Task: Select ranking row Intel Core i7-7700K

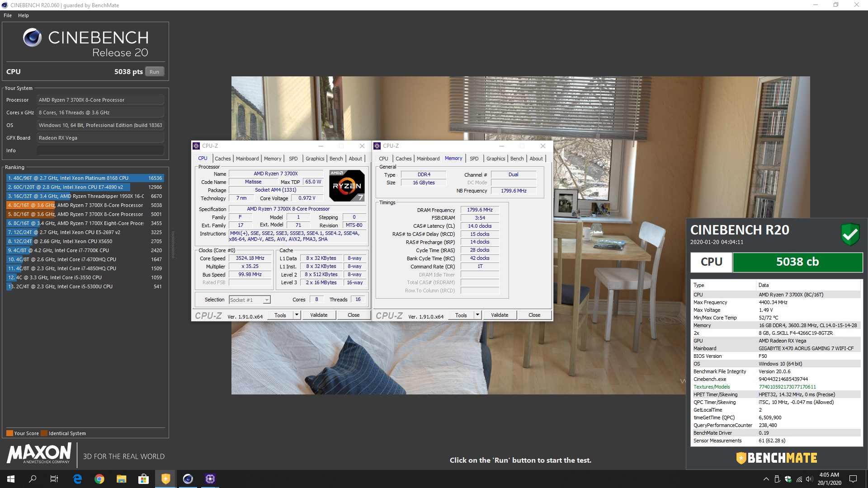Action: 85,250
